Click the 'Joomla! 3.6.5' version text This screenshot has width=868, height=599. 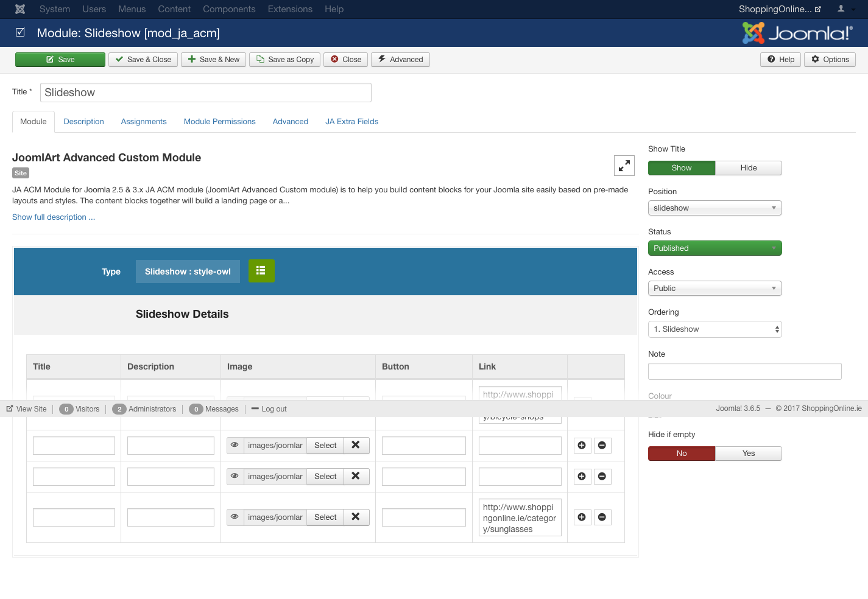738,408
